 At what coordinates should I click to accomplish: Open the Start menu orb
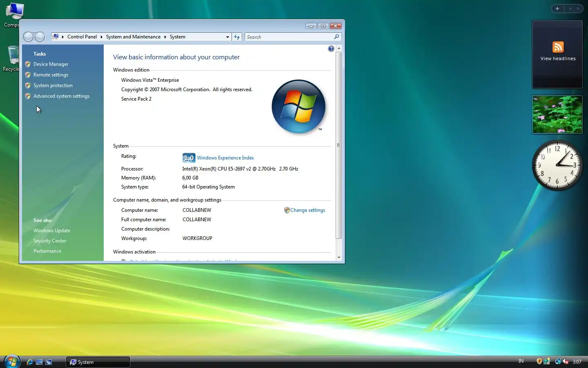click(12, 361)
